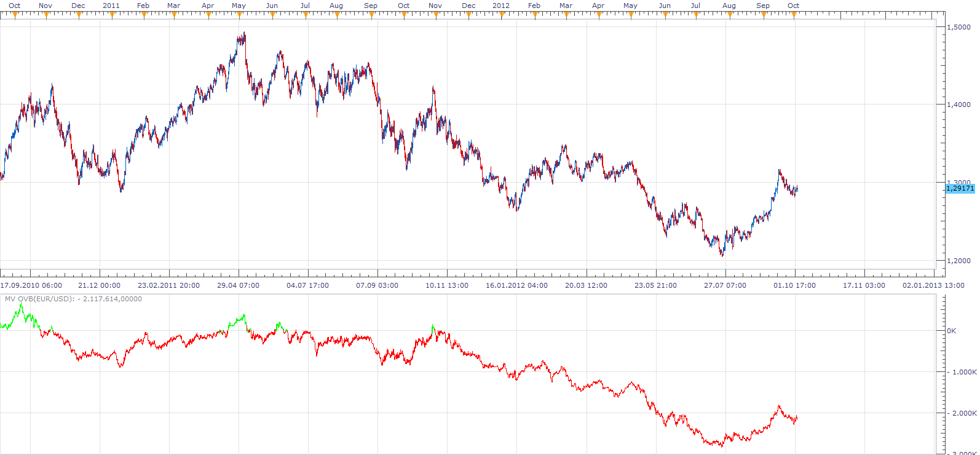The image size is (980, 455).
Task: Select the 21.12 00:00 date label
Action: (100, 285)
